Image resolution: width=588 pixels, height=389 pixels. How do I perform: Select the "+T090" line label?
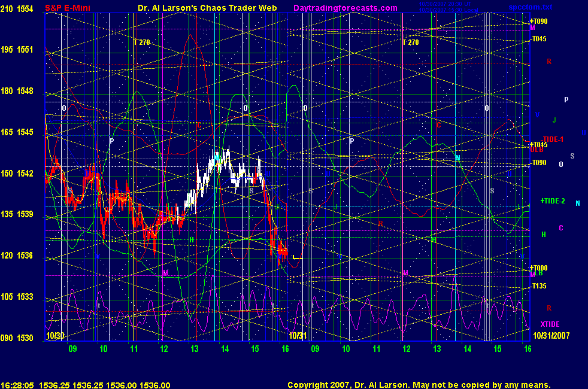[x=538, y=22]
